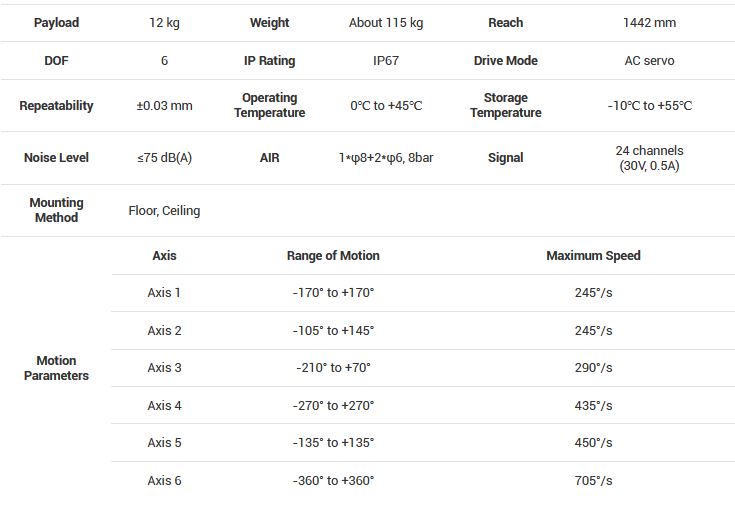Viewport: 735px width, 525px height.
Task: Select the 12 kg payload value
Action: click(x=164, y=23)
